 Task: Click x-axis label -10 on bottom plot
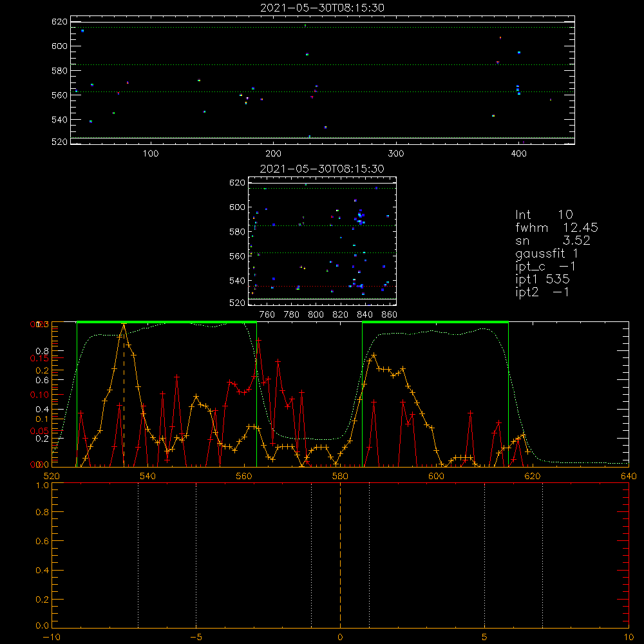pos(52,638)
